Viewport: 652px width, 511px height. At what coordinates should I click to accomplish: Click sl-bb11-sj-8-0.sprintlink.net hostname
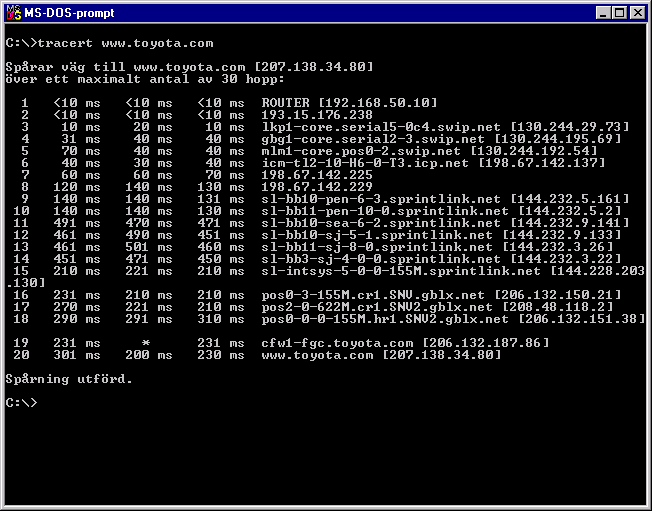[x=377, y=247]
